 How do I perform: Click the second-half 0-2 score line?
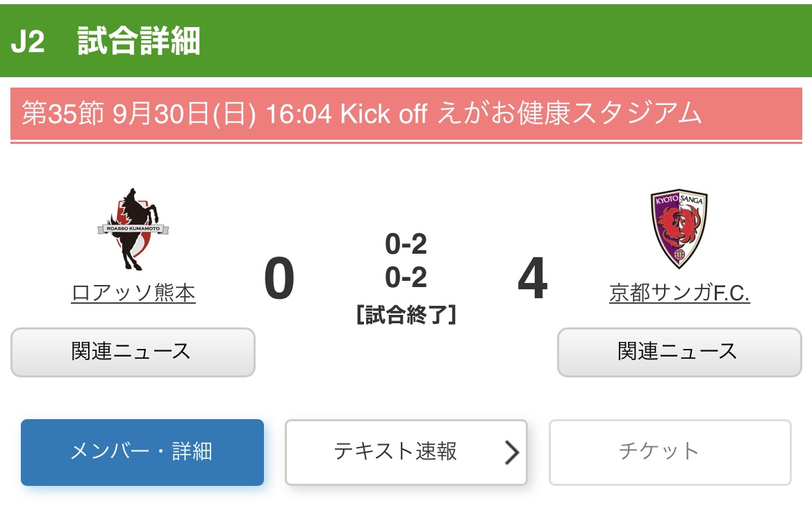click(406, 277)
